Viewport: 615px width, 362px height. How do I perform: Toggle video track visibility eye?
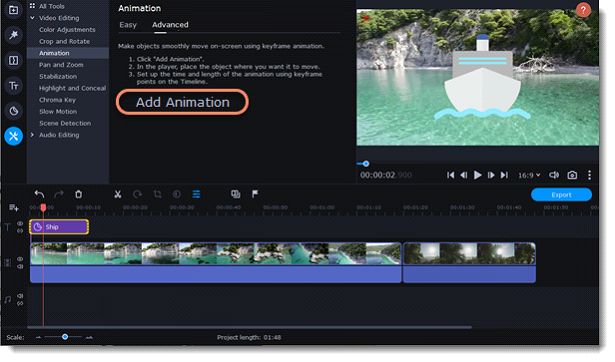point(20,259)
